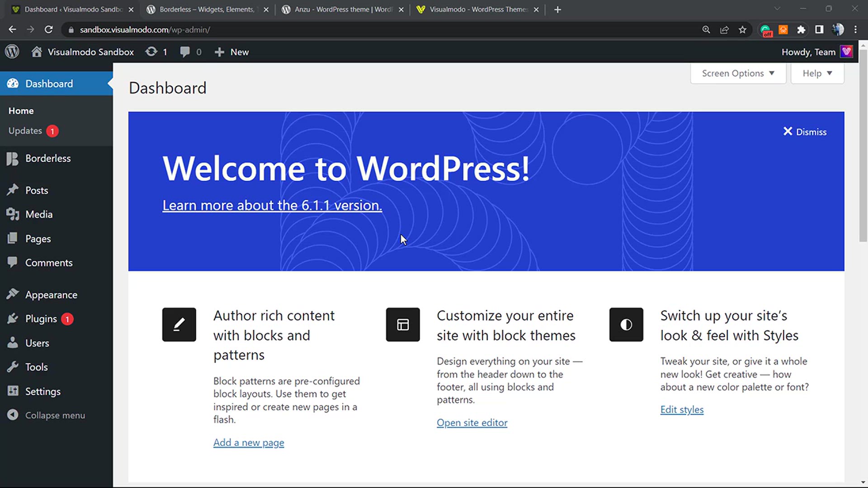This screenshot has height=488, width=868.
Task: Click the page vertical scrollbar thumb
Action: tap(863, 145)
